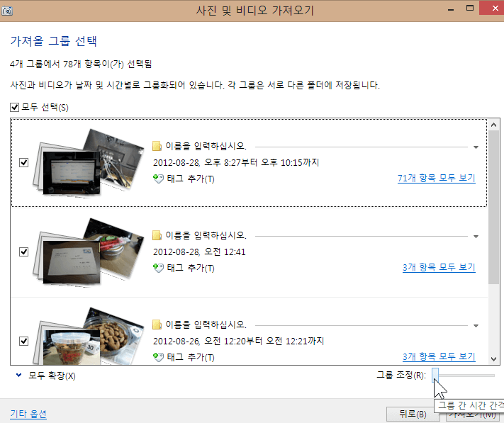Click the tag icon in the 2012-08-26 group
Viewport: 504px width, 423px height.
(158, 357)
